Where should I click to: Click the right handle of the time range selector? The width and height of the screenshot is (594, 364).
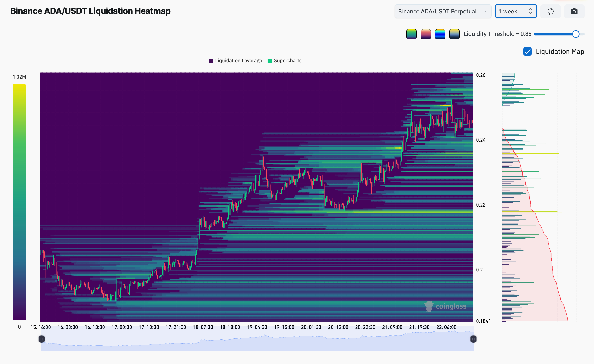pyautogui.click(x=473, y=339)
